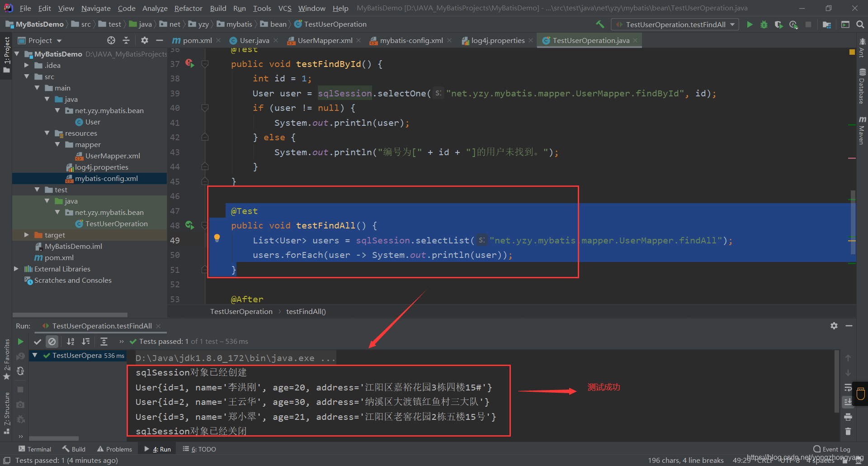Expand the target folder

click(27, 235)
